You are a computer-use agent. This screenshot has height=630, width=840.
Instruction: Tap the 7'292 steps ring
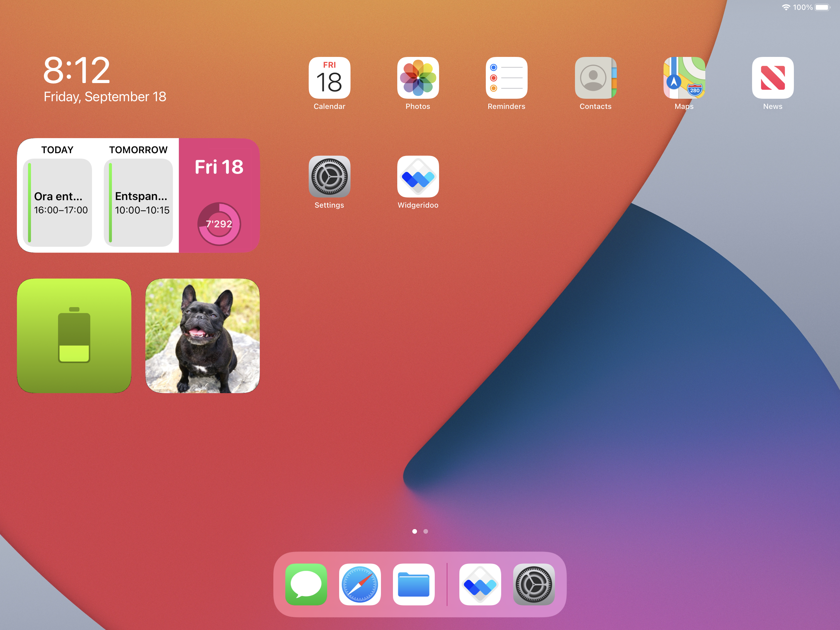pos(219,224)
